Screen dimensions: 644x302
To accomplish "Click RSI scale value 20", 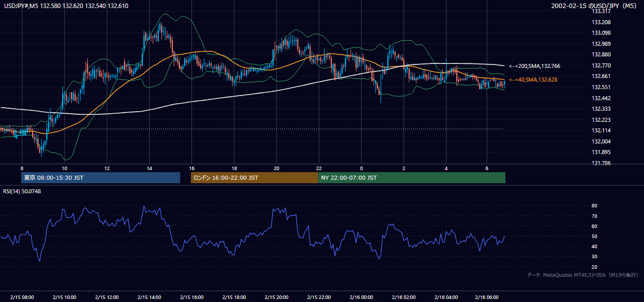I will tap(594, 267).
